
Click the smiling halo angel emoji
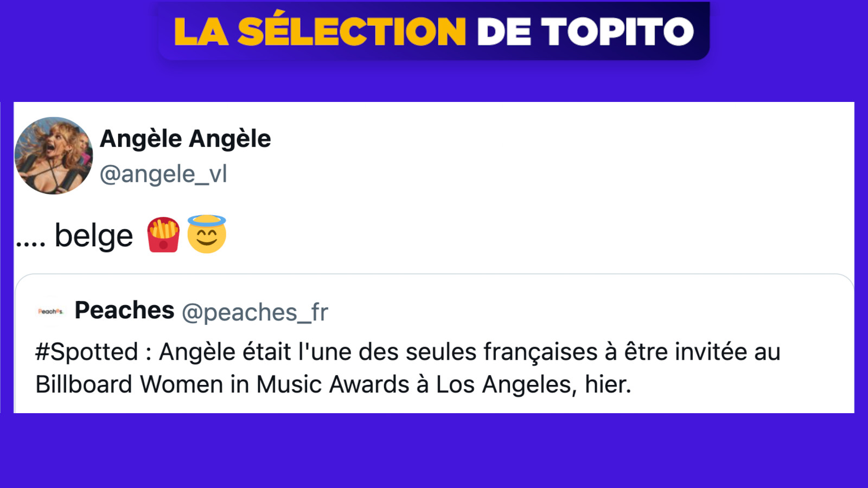[207, 234]
